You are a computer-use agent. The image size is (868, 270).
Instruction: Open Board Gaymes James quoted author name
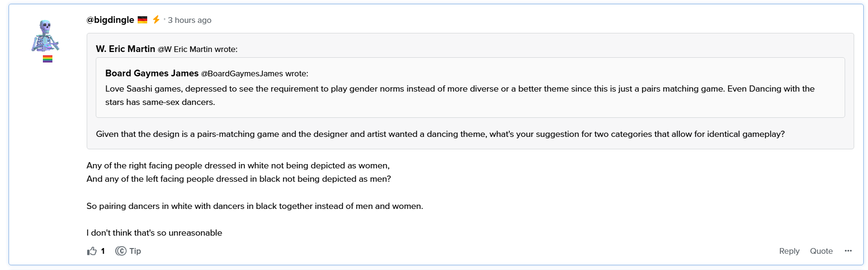click(152, 73)
